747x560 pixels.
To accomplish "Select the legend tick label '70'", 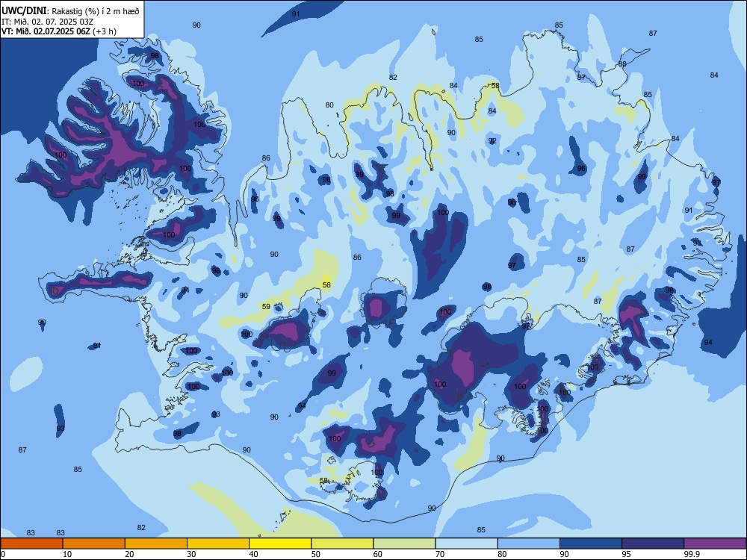I will (x=440, y=554).
